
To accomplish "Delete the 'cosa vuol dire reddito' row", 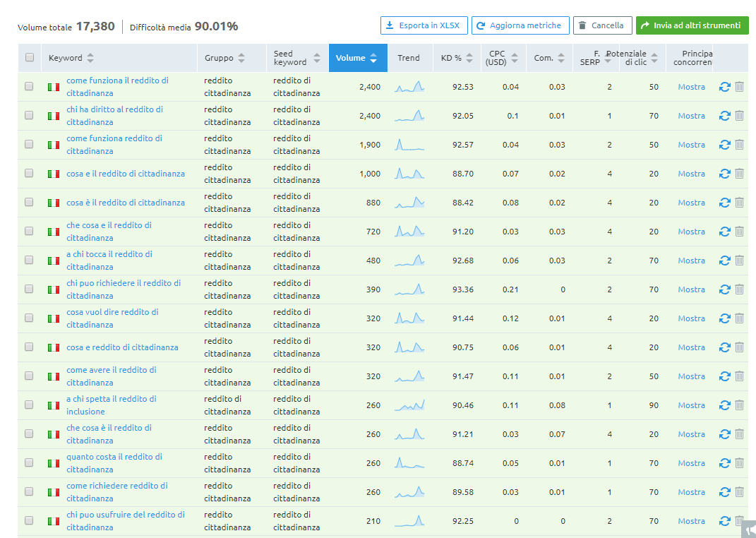I will [739, 318].
